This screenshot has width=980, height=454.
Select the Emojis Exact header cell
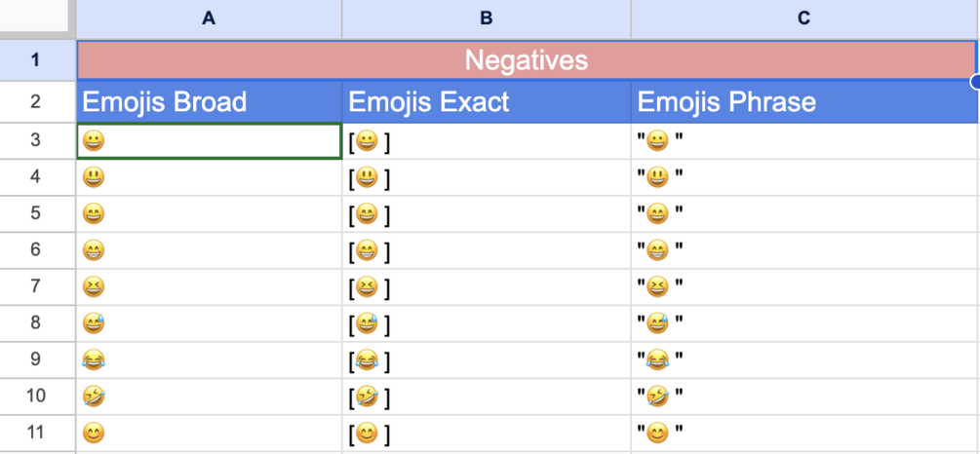(x=486, y=101)
